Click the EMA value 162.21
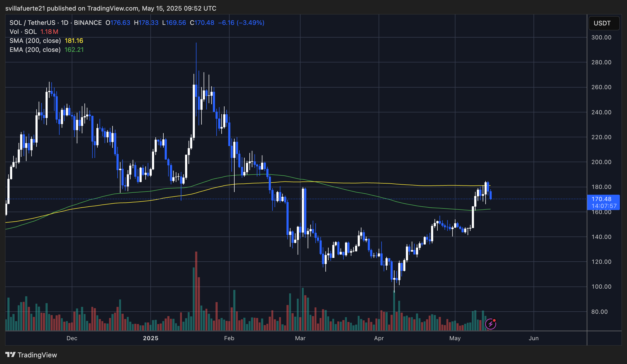This screenshot has width=627, height=364. coord(74,50)
